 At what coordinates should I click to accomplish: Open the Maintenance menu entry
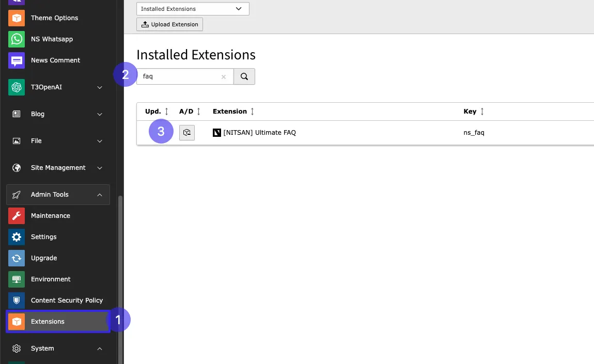pyautogui.click(x=51, y=215)
